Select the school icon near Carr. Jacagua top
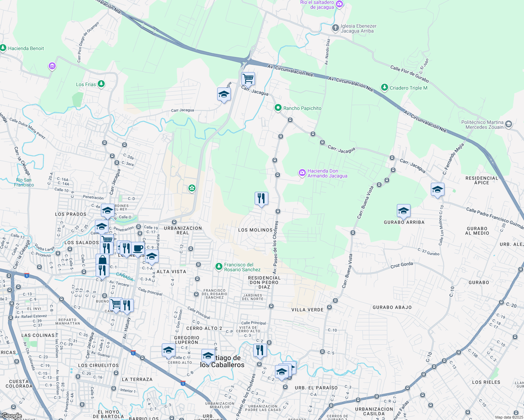 point(224,94)
